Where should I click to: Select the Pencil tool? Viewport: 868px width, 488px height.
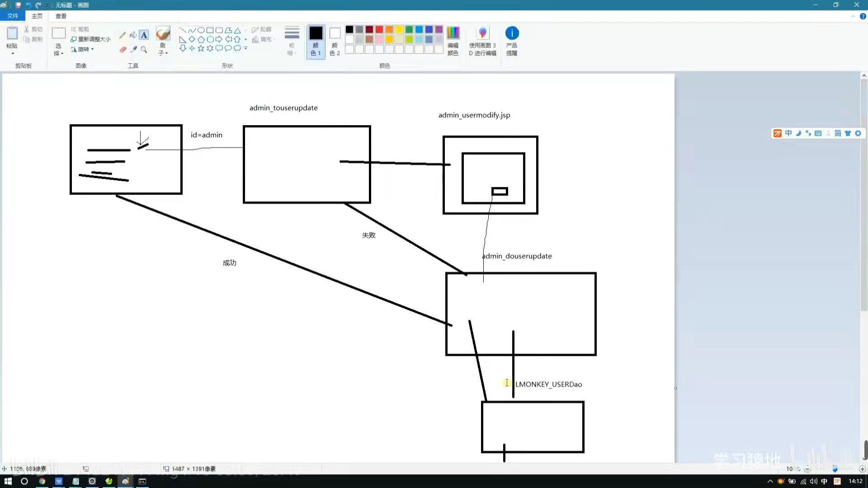tap(123, 35)
